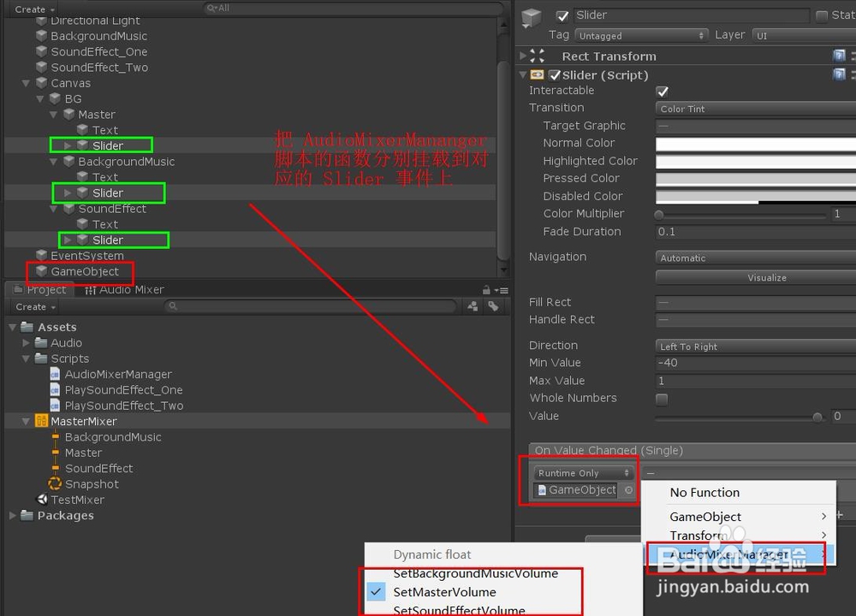
Task: Uncheck the Interactable checkbox
Action: point(663,92)
